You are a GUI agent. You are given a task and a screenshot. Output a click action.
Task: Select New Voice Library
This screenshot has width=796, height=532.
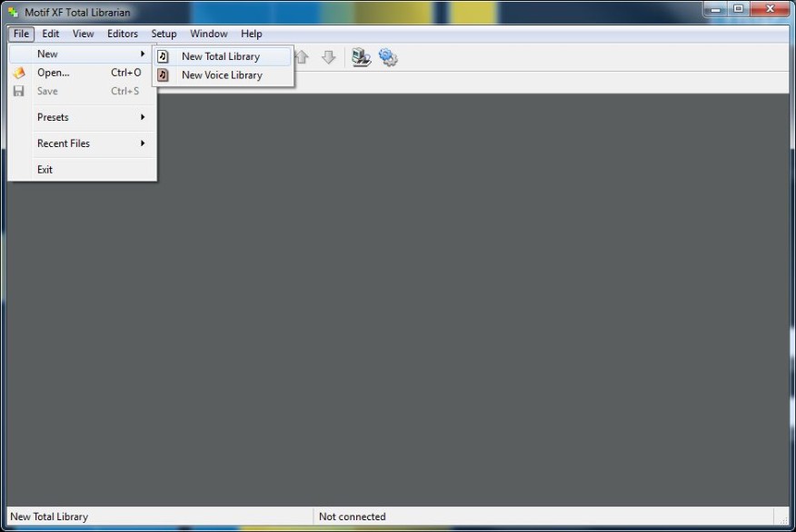(x=224, y=75)
